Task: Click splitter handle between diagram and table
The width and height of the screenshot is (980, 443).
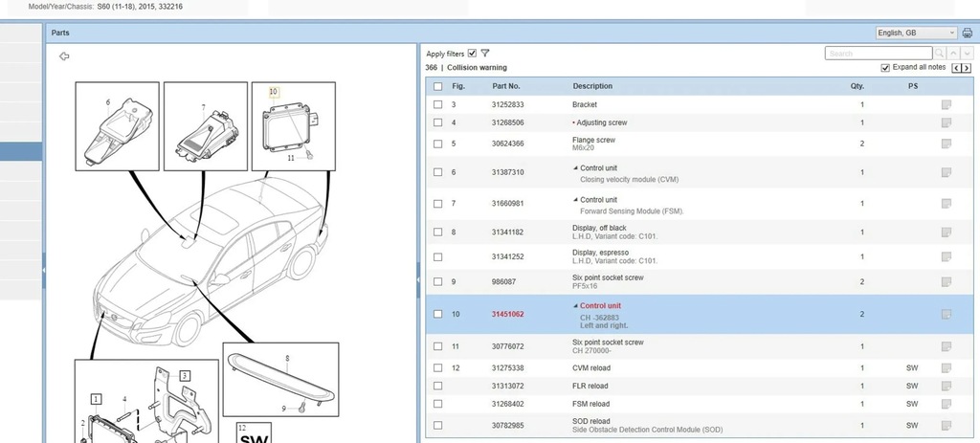Action: point(418,281)
